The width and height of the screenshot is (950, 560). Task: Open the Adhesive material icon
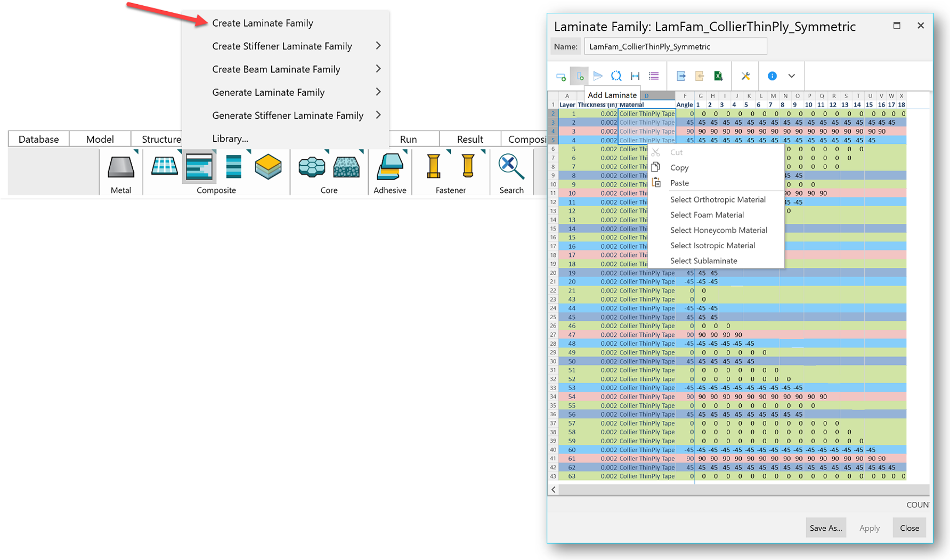point(390,167)
